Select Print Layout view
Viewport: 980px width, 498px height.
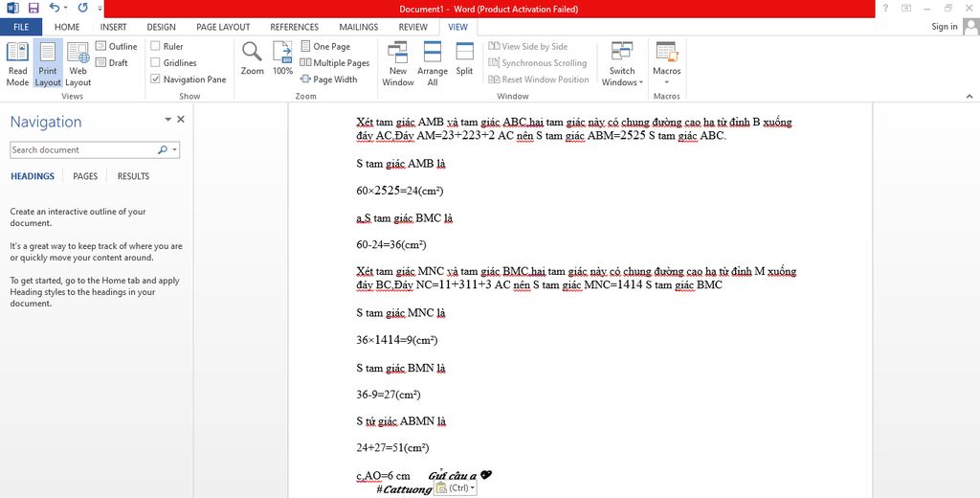pyautogui.click(x=48, y=64)
